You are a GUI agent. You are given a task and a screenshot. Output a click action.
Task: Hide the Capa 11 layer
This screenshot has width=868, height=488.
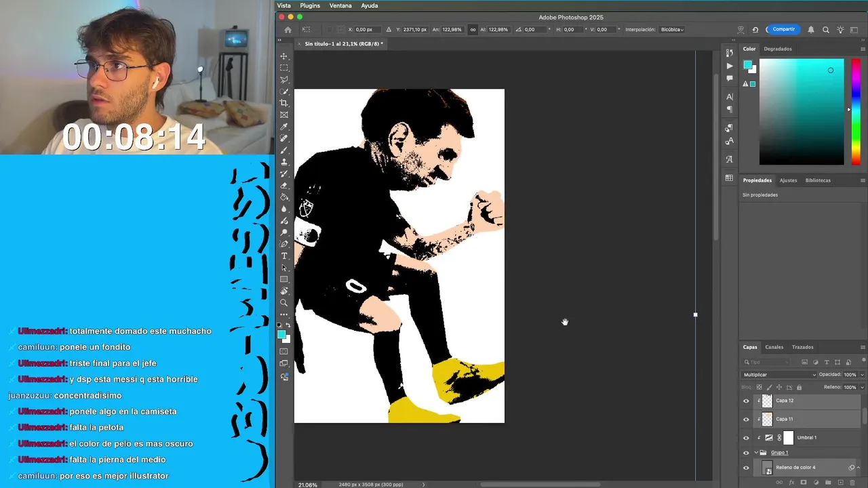tap(746, 419)
